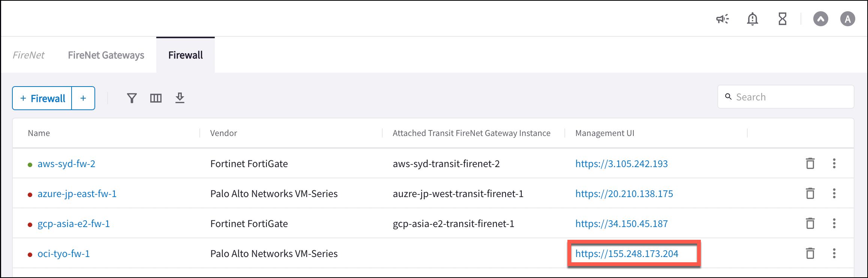Click the manage columns icon
The height and width of the screenshot is (278, 868).
coord(156,98)
